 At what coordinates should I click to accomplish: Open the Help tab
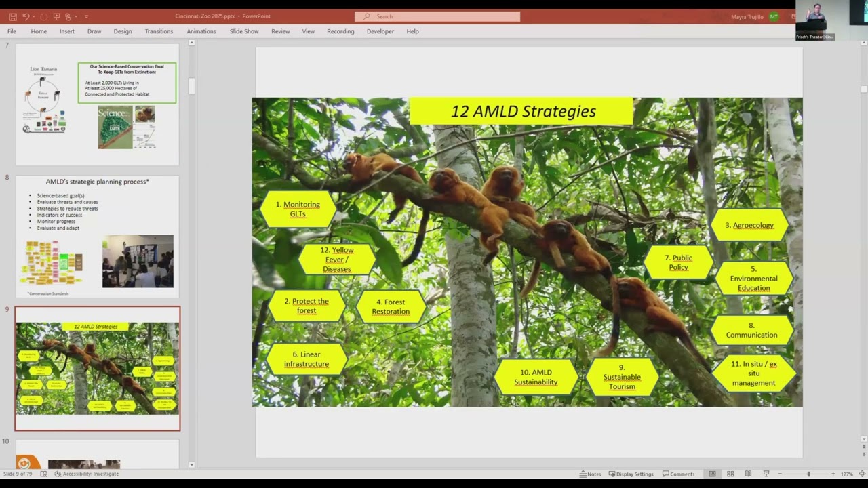[412, 31]
